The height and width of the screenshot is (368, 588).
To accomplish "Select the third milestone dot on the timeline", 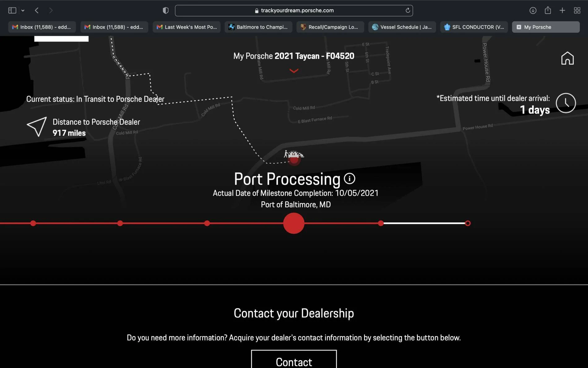I will coord(207,223).
